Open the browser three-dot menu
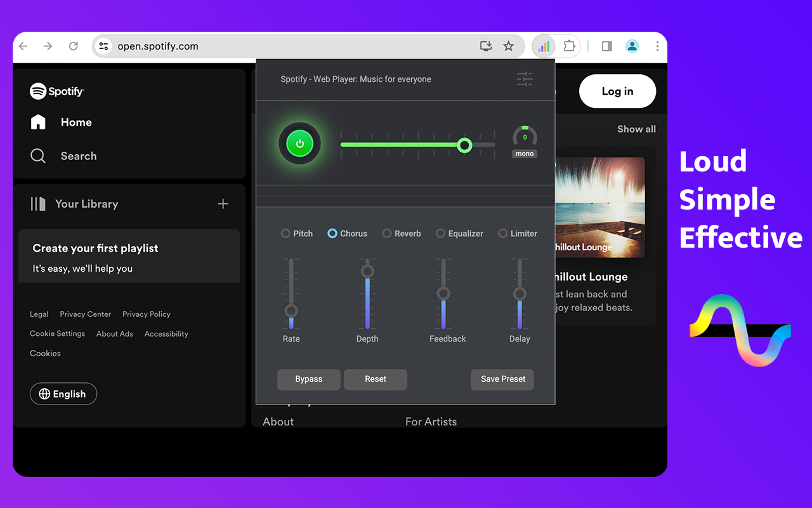Viewport: 812px width, 508px height. click(657, 46)
